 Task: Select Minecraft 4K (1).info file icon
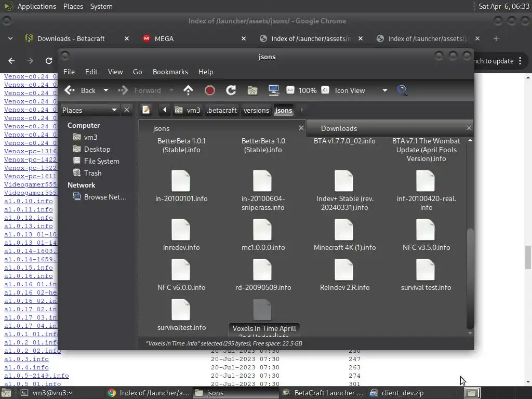(x=344, y=229)
